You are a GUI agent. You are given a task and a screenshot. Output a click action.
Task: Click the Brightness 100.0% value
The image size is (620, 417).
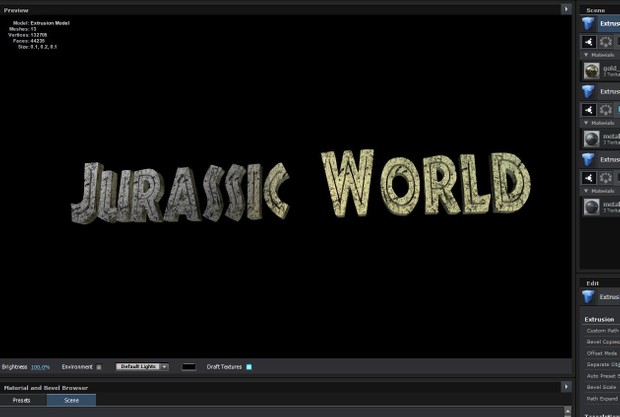click(40, 367)
